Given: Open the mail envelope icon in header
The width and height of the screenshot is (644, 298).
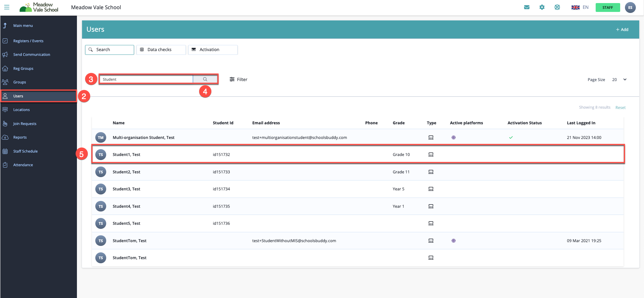Looking at the screenshot, I should point(527,7).
